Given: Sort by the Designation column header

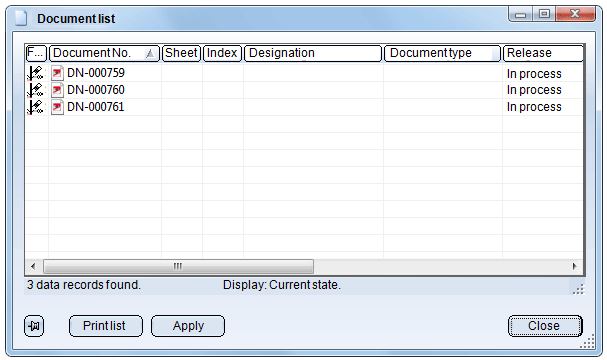Looking at the screenshot, I should coord(313,53).
